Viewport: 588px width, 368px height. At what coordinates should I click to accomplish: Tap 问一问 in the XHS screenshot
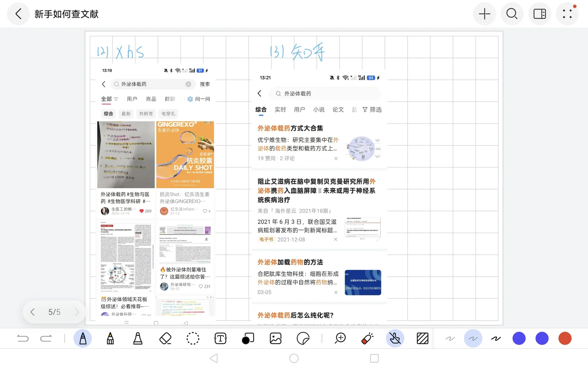[x=199, y=99]
